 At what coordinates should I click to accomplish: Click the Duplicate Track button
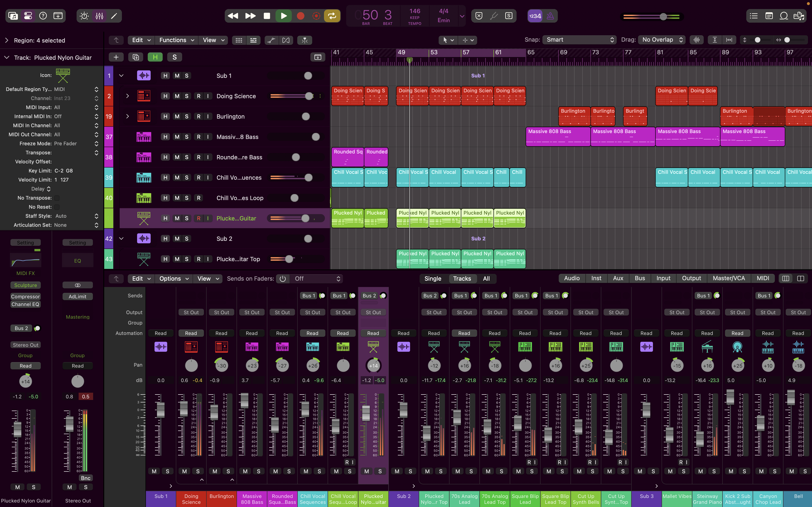pos(135,57)
